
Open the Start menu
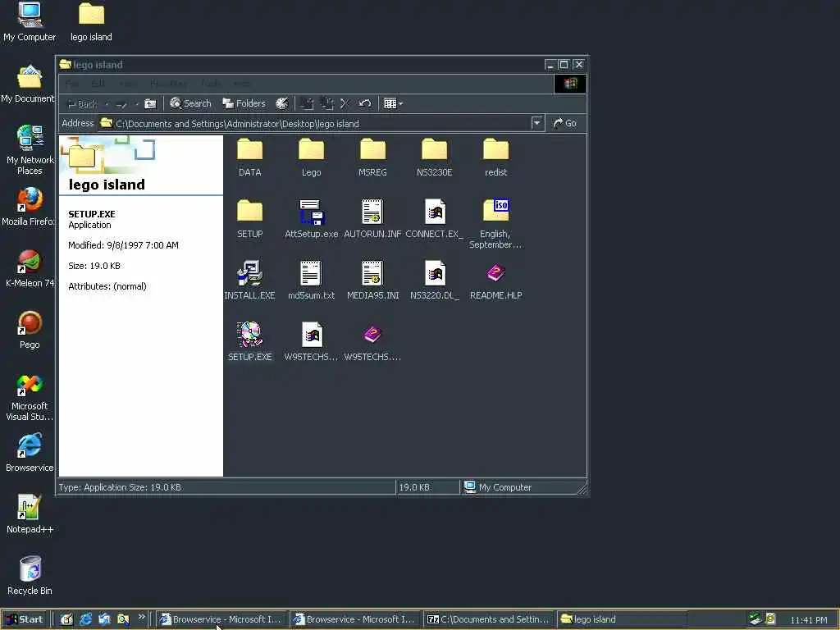pos(25,619)
